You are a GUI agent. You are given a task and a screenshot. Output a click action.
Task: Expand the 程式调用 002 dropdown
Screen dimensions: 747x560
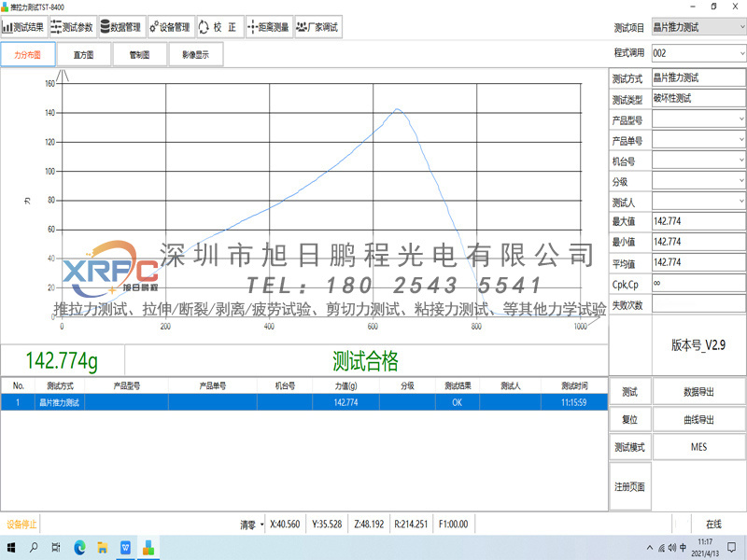pyautogui.click(x=742, y=53)
